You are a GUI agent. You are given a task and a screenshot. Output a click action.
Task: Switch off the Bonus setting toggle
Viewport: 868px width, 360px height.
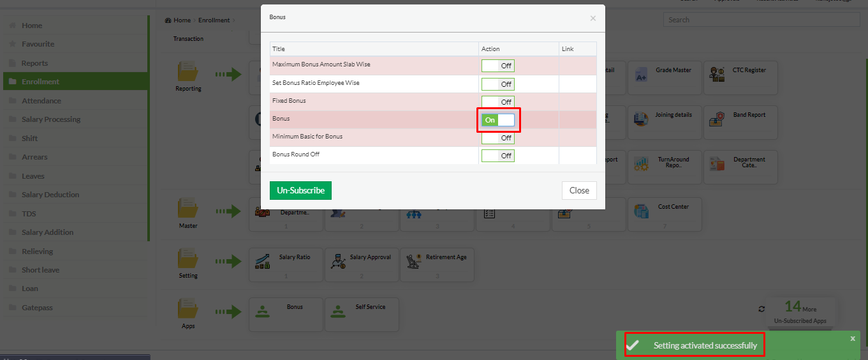tap(498, 120)
